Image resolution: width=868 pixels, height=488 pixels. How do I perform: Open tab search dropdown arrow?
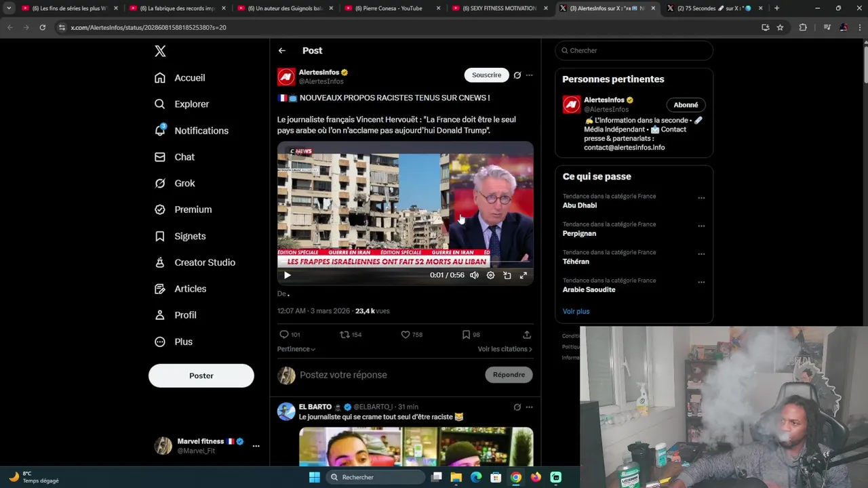[x=9, y=8]
